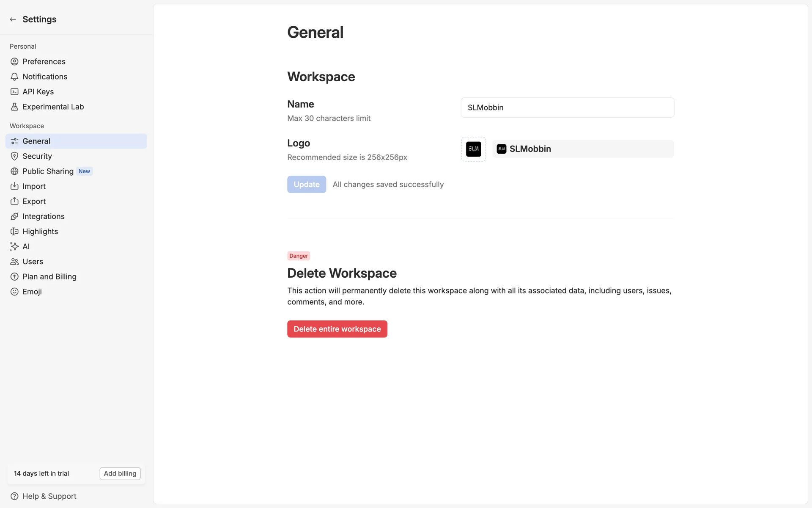Viewport: 812px width, 508px height.
Task: Select Highlights in the sidebar
Action: pyautogui.click(x=40, y=232)
